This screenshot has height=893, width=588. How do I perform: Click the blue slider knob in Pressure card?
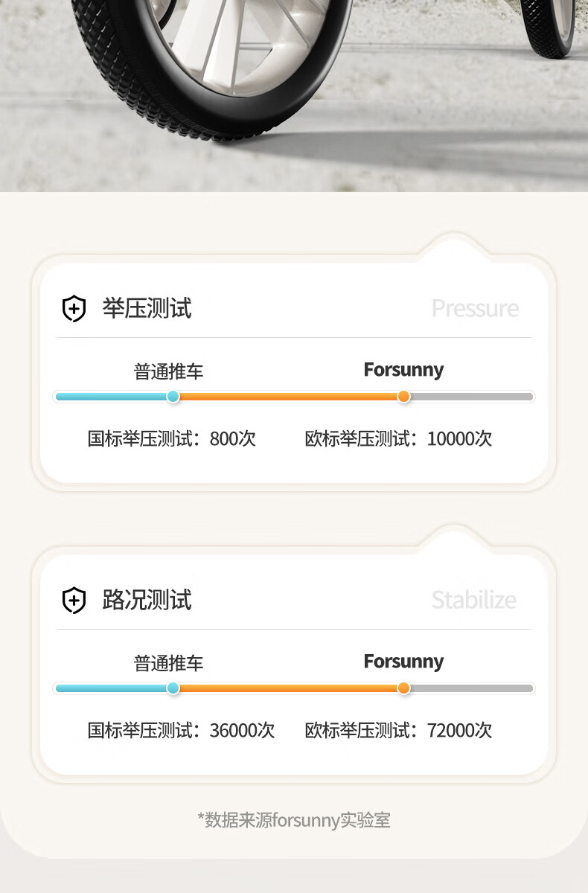click(173, 396)
